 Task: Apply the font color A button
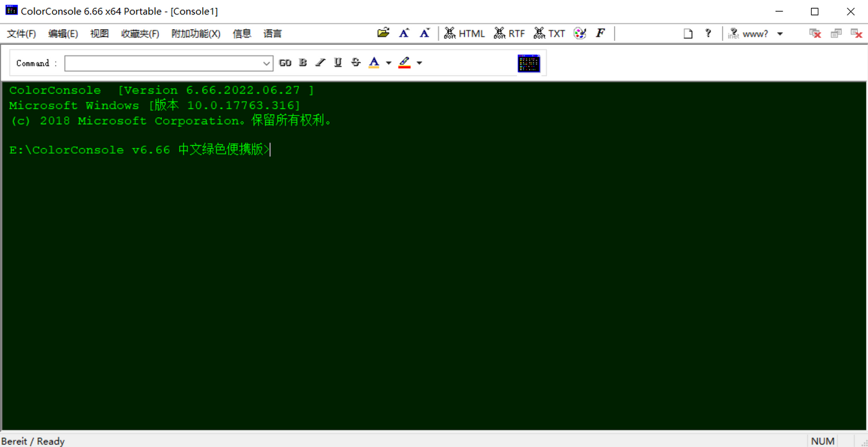click(374, 63)
